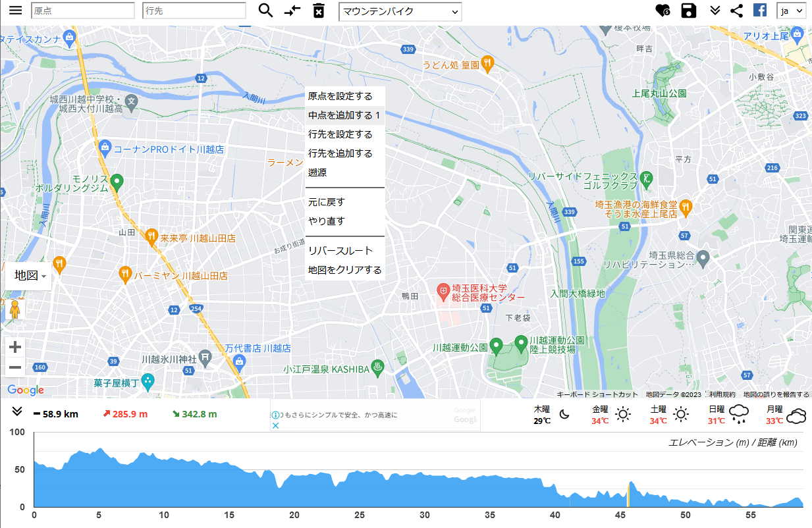Open favorites heart icon
This screenshot has height=528, width=812.
point(663,11)
